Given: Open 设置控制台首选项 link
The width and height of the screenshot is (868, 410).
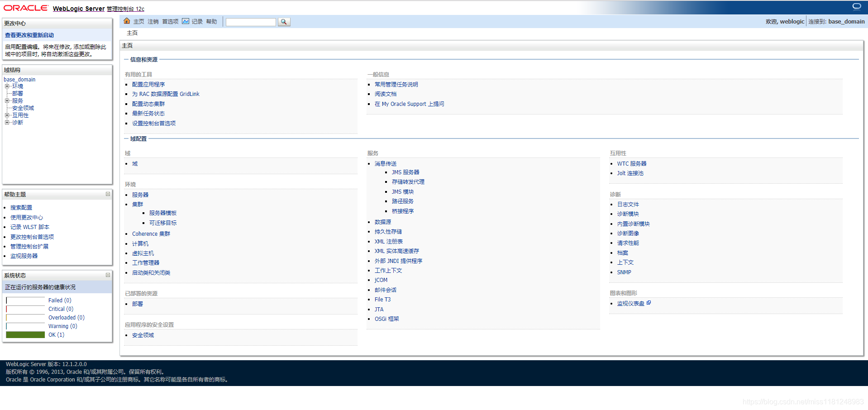Looking at the screenshot, I should pos(154,124).
